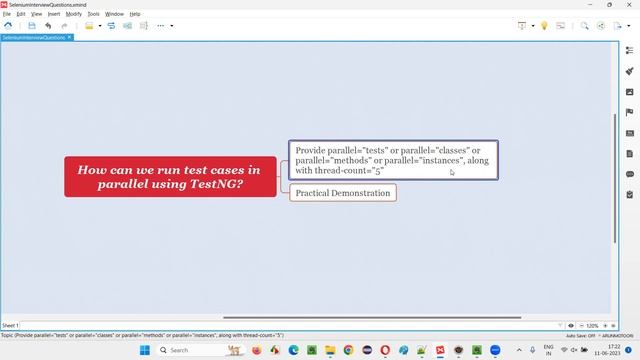Image resolution: width=640 pixels, height=360 pixels.
Task: Open Google Chrome from the taskbar
Action: (348, 350)
